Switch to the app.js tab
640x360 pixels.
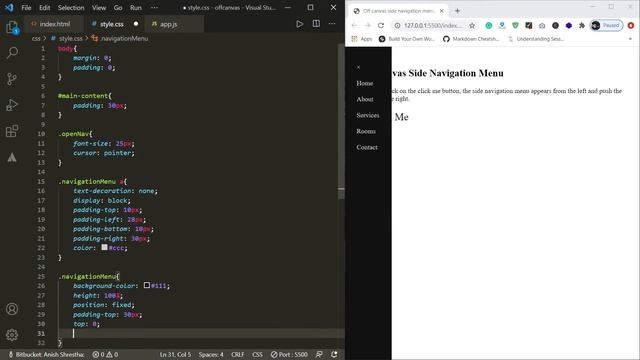(174, 24)
